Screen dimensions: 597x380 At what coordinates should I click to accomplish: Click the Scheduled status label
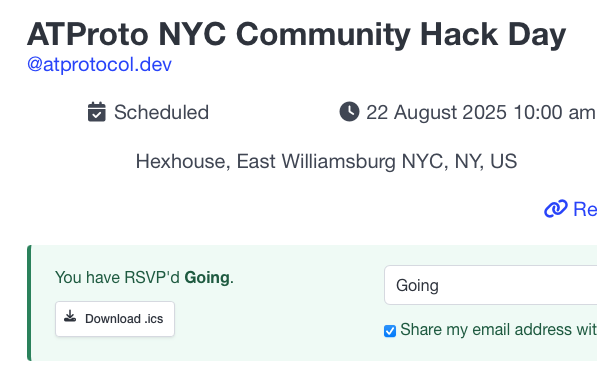pyautogui.click(x=161, y=112)
